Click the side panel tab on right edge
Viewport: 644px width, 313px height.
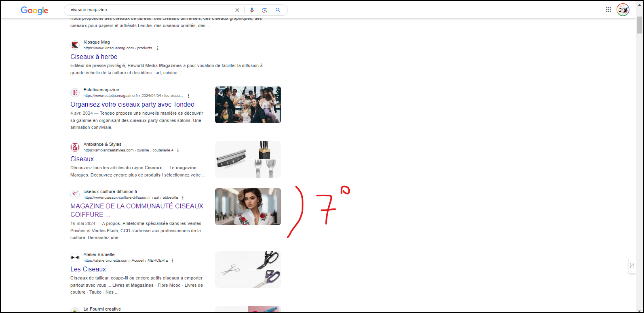tap(632, 265)
